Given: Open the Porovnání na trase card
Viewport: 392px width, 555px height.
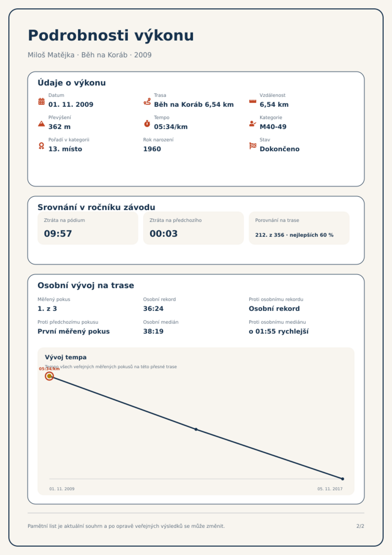Looking at the screenshot, I should [x=299, y=228].
